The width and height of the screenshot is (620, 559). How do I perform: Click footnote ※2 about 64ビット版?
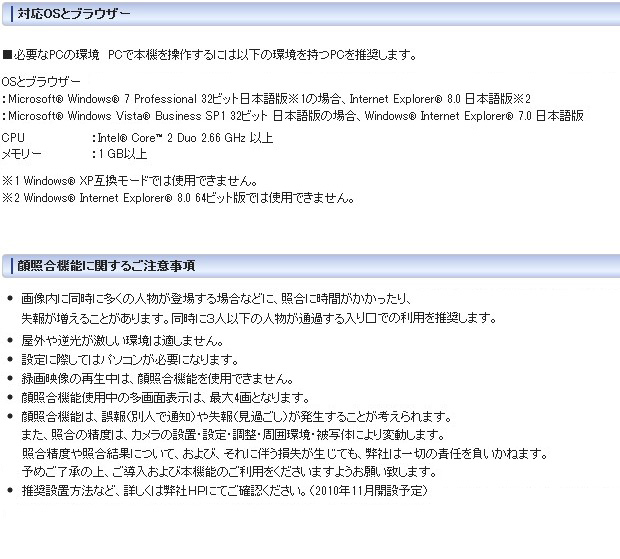point(178,198)
